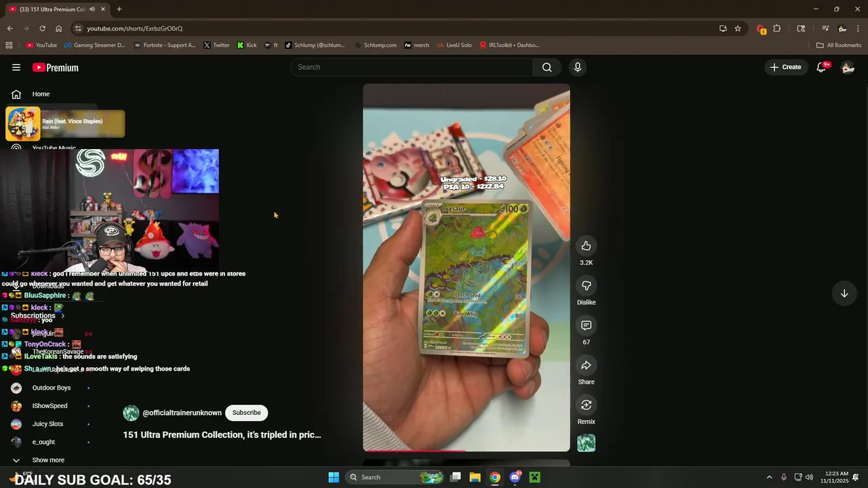Remix this Short
Image resolution: width=868 pixels, height=488 pixels.
586,405
